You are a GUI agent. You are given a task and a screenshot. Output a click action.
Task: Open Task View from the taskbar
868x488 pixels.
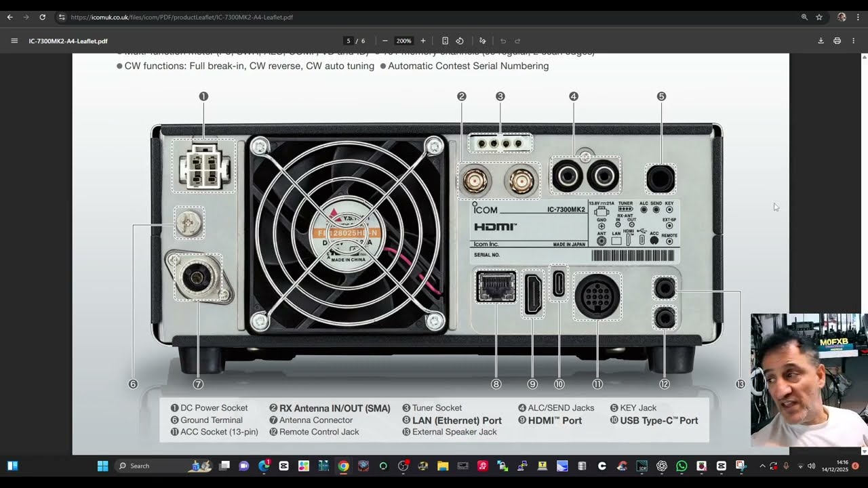pos(224,466)
